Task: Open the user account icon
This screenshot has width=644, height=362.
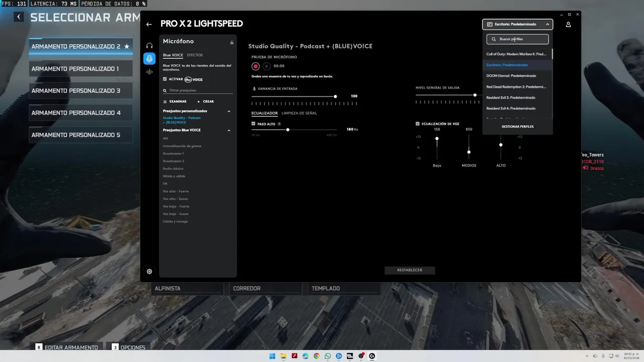Action: (x=568, y=24)
